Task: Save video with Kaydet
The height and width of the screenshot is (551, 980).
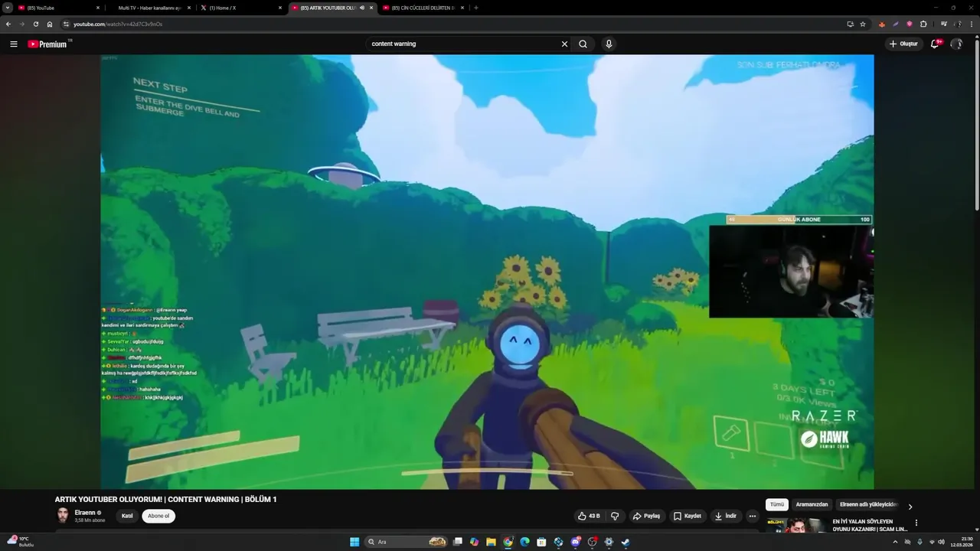Action: [687, 516]
